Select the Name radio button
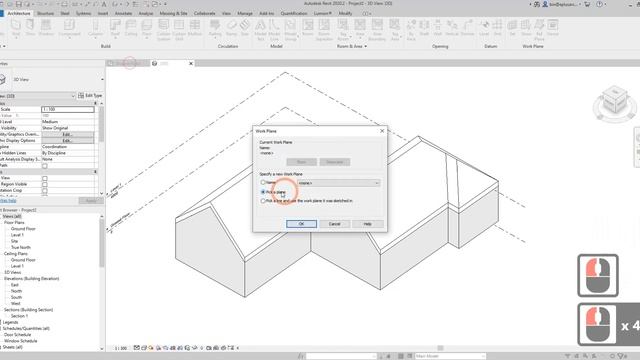 pyautogui.click(x=263, y=182)
